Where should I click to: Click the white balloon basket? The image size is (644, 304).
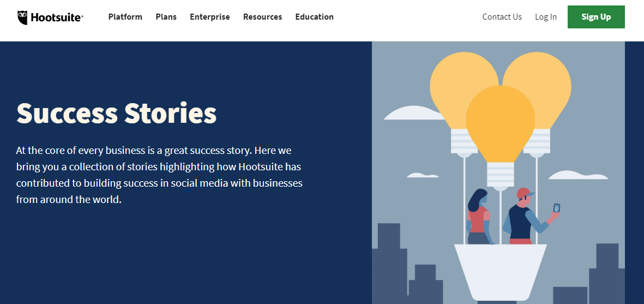(x=500, y=270)
